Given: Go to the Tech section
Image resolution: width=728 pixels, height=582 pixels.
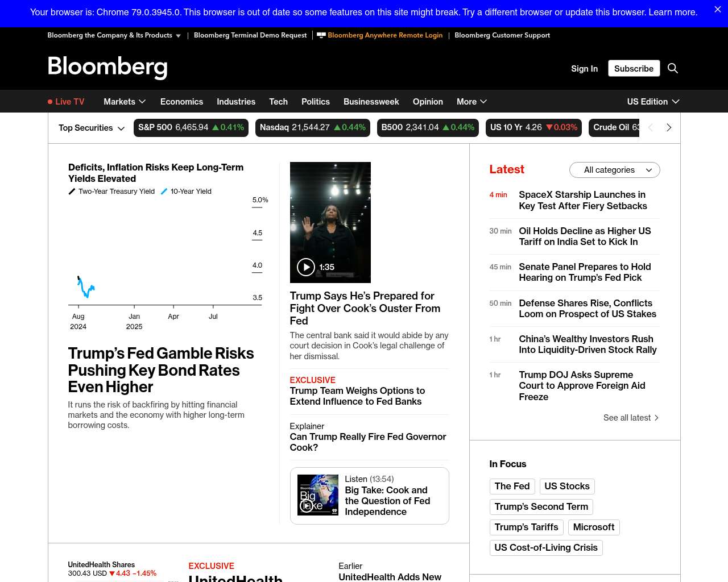Looking at the screenshot, I should (278, 102).
